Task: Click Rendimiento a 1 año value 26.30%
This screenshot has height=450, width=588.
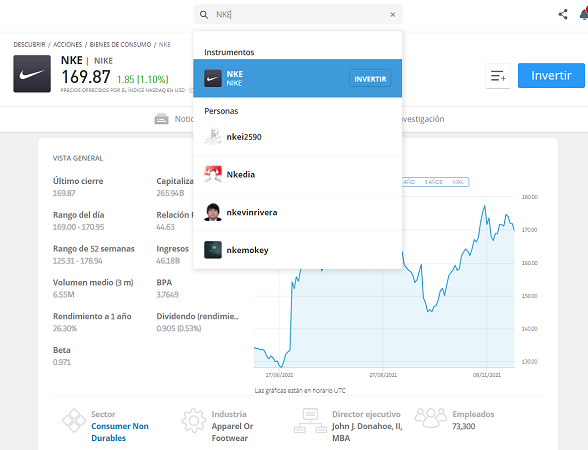Action: coord(65,328)
